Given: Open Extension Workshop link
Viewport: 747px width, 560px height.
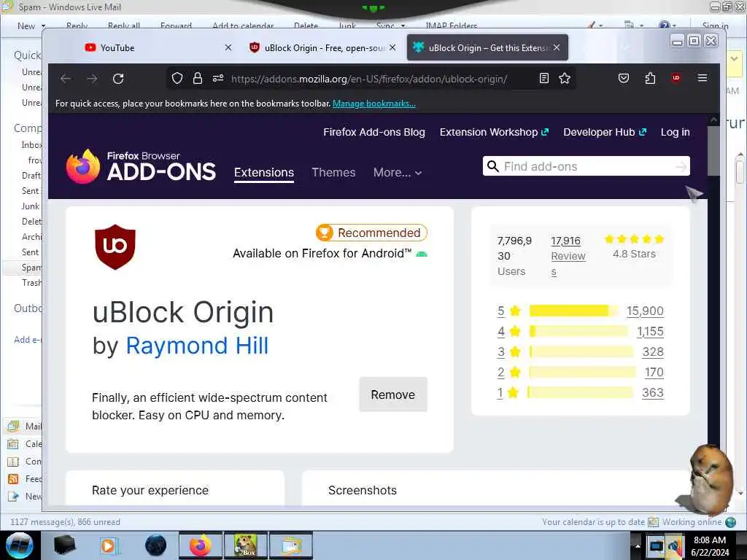Looking at the screenshot, I should 494,133.
